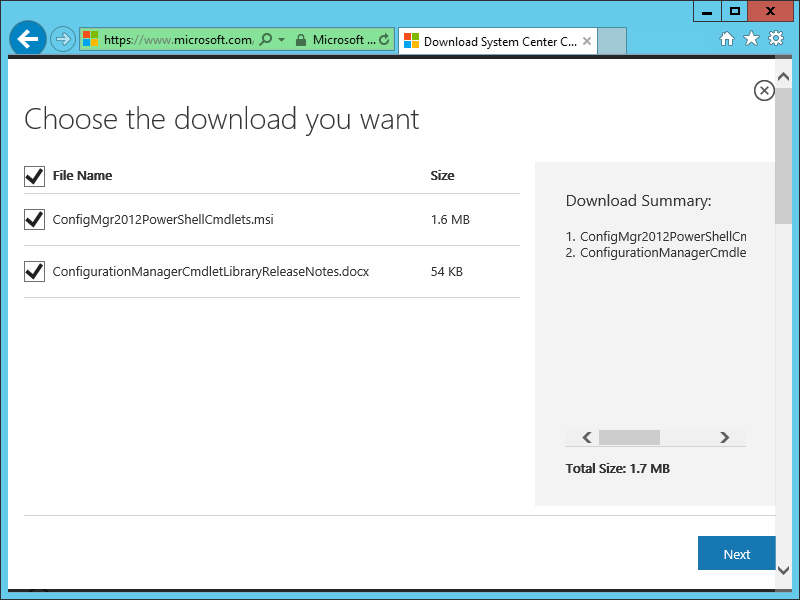
Task: Open the Tools gear menu
Action: [x=776, y=39]
